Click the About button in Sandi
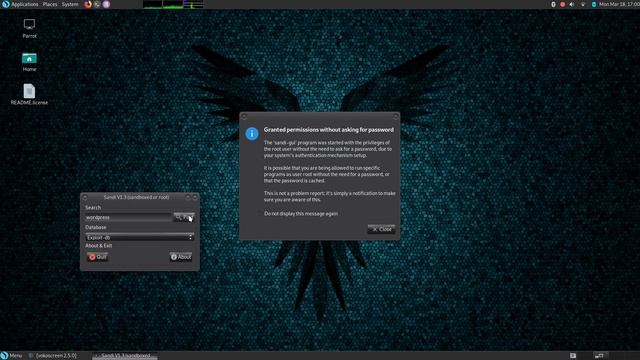The width and height of the screenshot is (640, 360). click(x=181, y=257)
